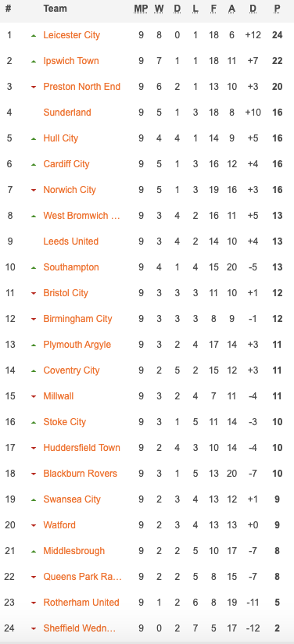The height and width of the screenshot is (644, 294).
Task: Select the MP column header
Action: tap(141, 9)
